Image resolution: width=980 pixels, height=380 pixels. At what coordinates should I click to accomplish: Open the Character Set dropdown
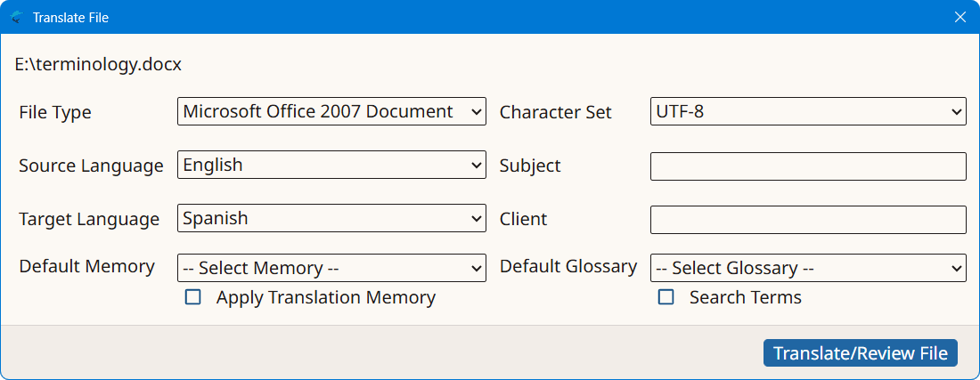point(808,111)
